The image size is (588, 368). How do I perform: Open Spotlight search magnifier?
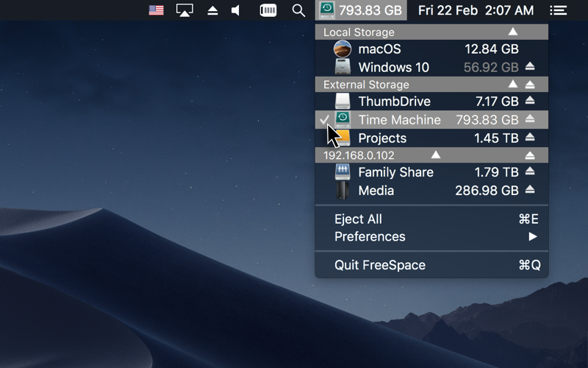point(298,10)
